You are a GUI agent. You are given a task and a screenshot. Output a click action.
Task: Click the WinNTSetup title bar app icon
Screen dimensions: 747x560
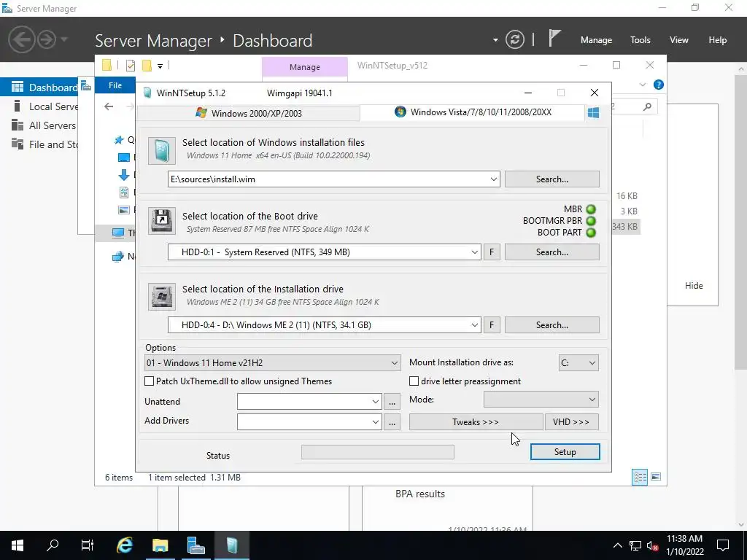(147, 93)
